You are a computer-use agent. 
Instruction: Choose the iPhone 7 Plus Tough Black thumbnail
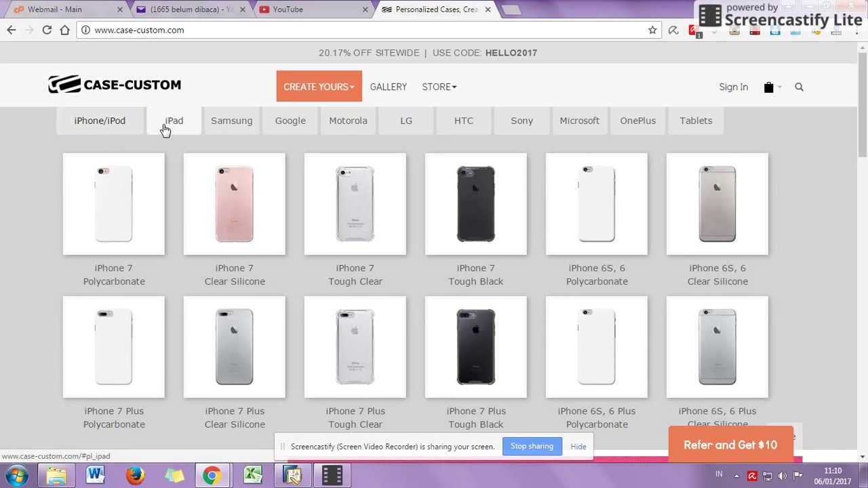476,347
